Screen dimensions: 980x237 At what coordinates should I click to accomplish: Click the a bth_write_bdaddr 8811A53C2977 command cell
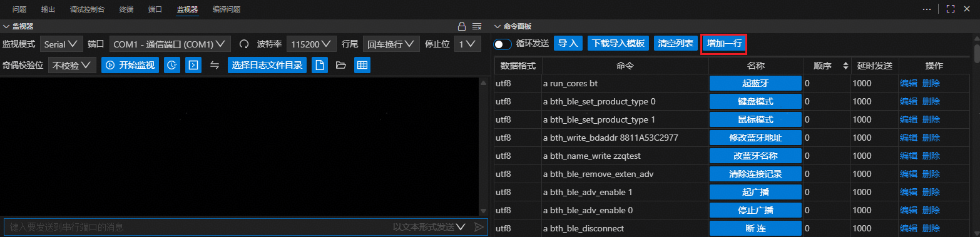(625, 138)
